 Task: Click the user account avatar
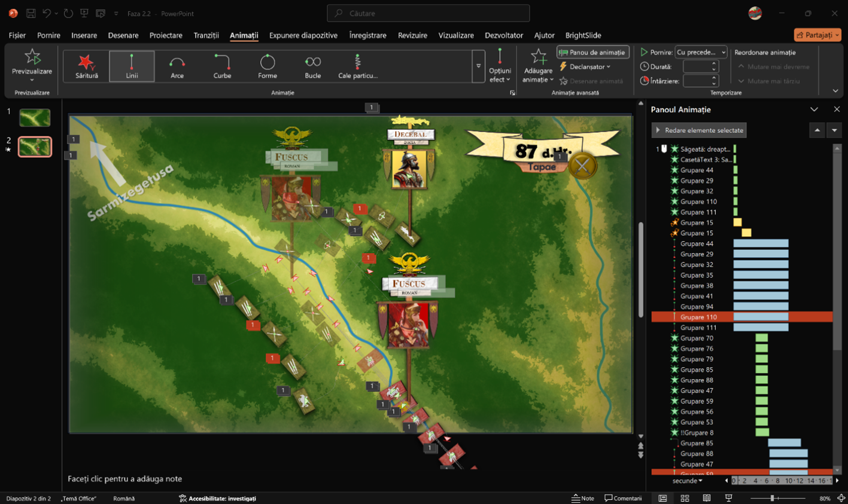click(x=755, y=13)
